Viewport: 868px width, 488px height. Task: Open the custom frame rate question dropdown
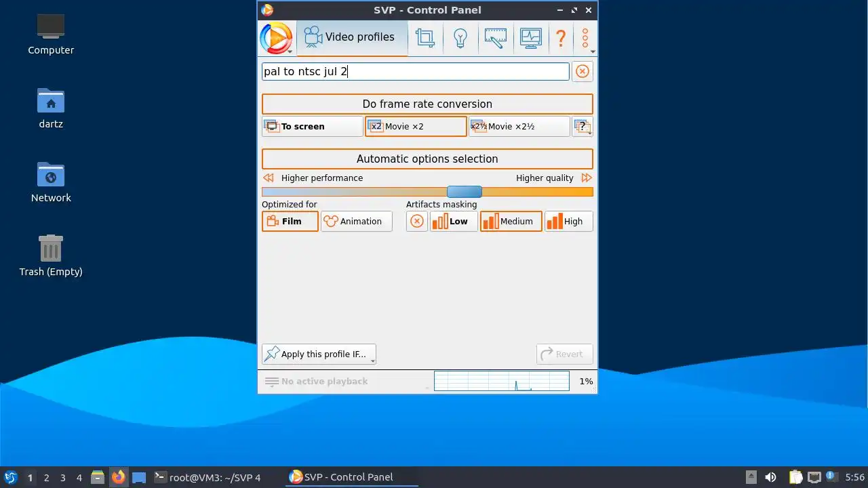(x=583, y=126)
